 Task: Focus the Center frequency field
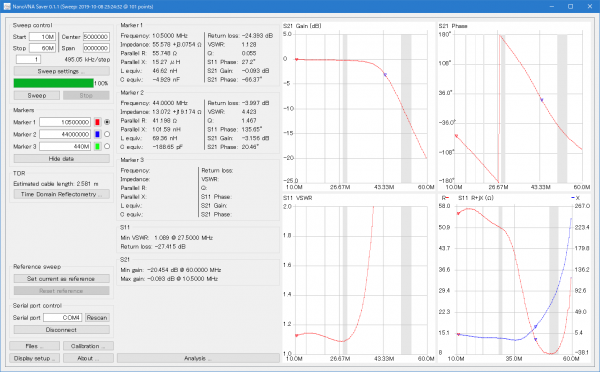pyautogui.click(x=96, y=37)
